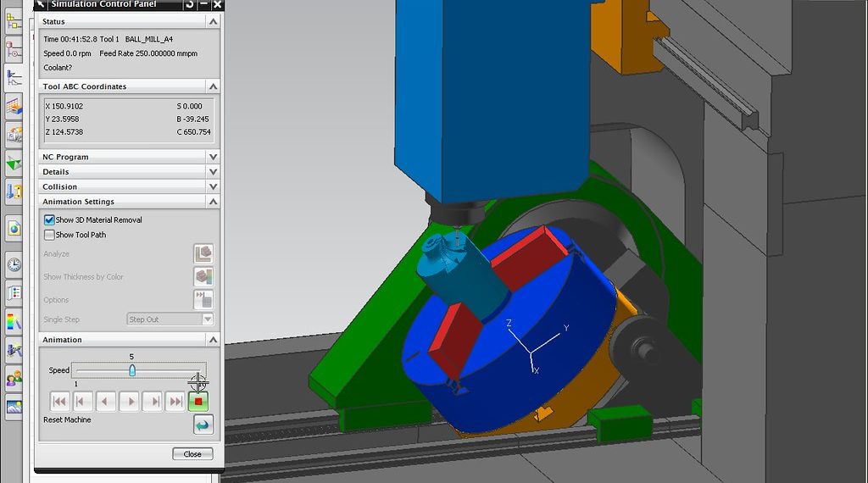
Task: Enable the Show Tool Path checkbox
Action: click(x=49, y=236)
